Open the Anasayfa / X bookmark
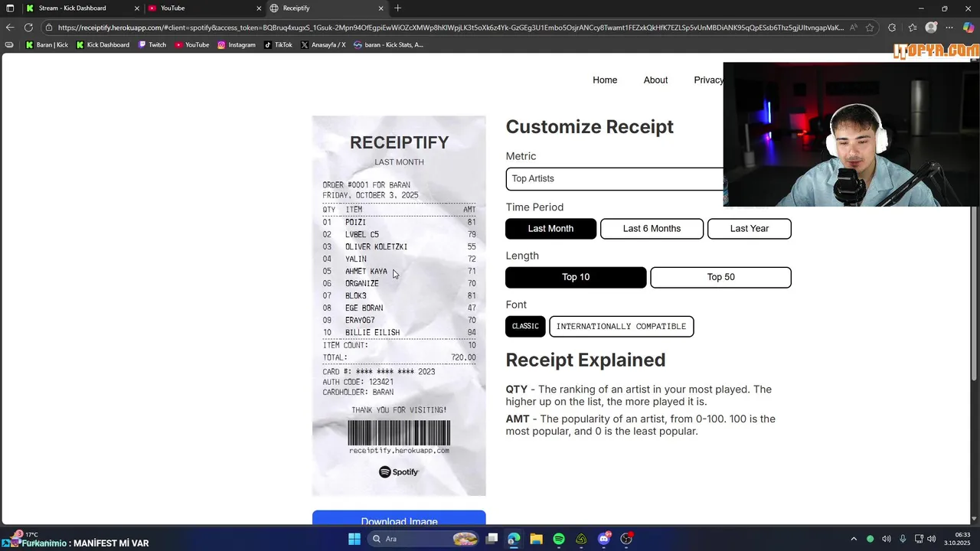Image resolution: width=980 pixels, height=551 pixels. 323,44
